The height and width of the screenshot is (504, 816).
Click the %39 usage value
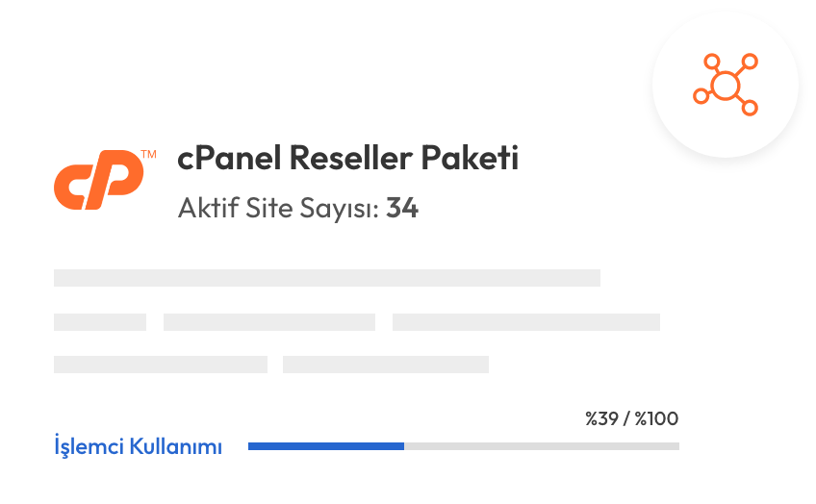coord(601,418)
